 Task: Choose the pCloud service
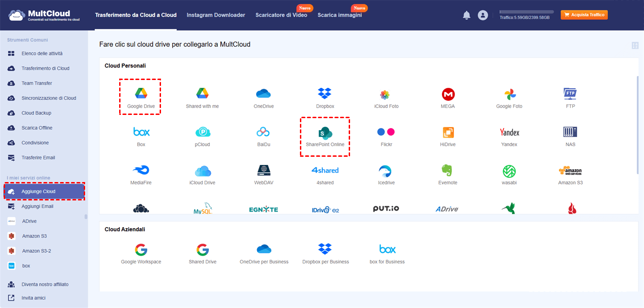pyautogui.click(x=202, y=132)
